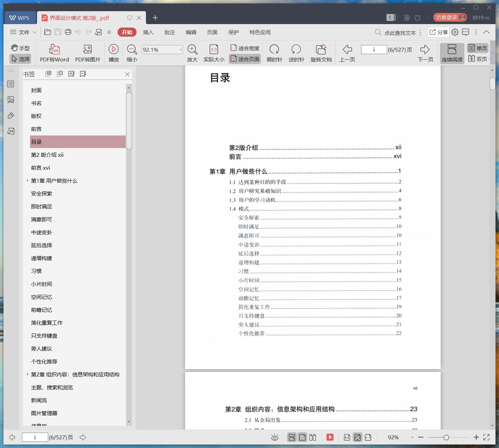Open settings gear icon
499x448 pixels.
pyautogui.click(x=455, y=32)
